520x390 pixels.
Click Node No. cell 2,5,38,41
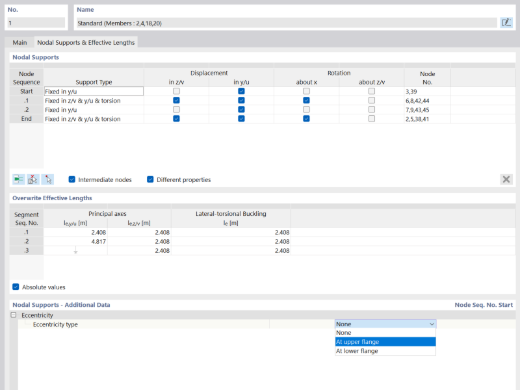tap(427, 119)
